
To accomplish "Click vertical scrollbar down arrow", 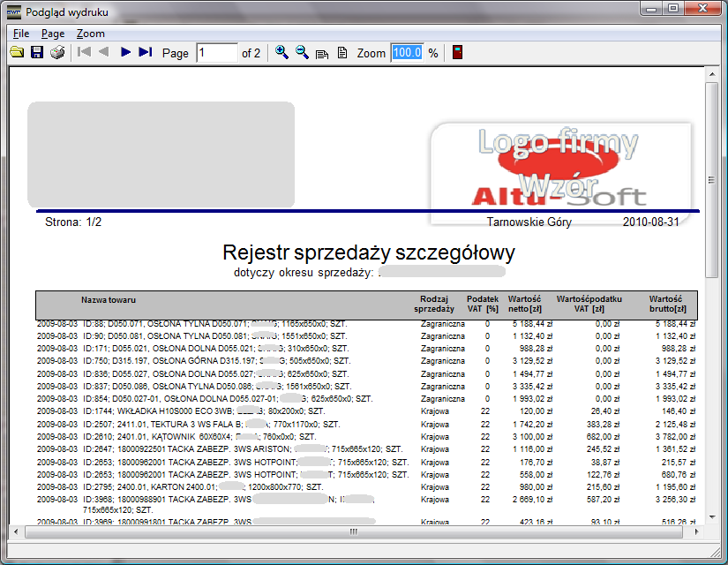I will pos(711,517).
